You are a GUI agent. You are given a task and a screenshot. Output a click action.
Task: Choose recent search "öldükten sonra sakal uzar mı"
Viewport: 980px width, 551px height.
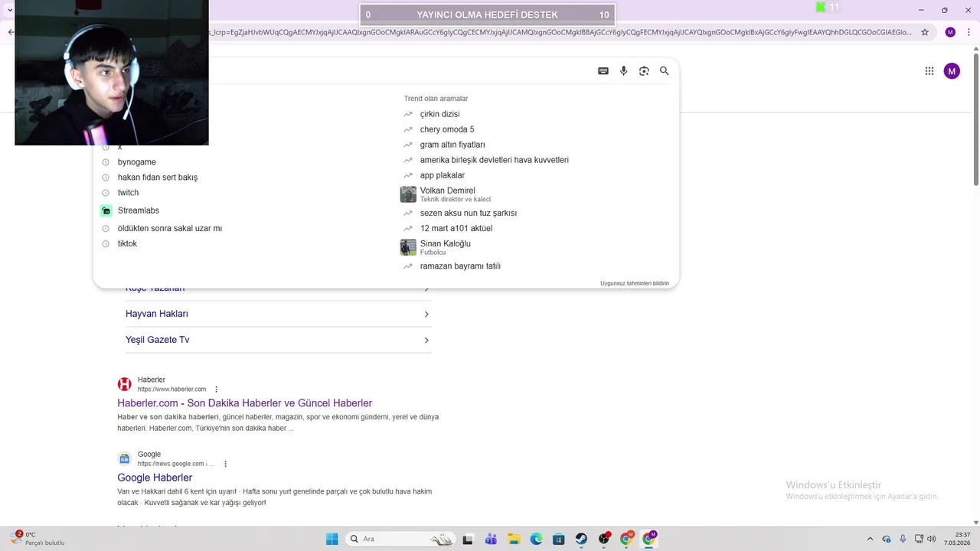pyautogui.click(x=169, y=228)
